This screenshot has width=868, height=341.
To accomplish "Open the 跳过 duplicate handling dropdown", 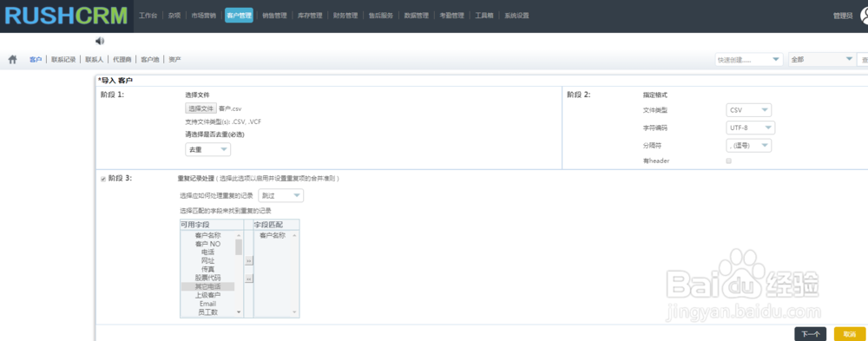I will 280,195.
